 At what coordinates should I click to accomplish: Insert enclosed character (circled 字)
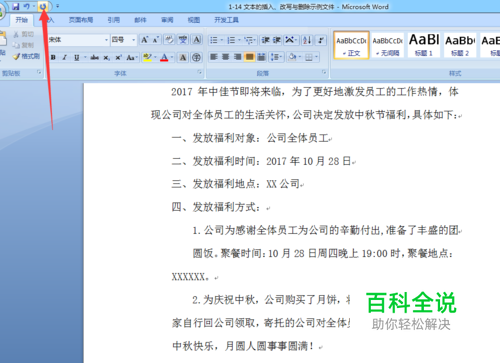pos(197,58)
